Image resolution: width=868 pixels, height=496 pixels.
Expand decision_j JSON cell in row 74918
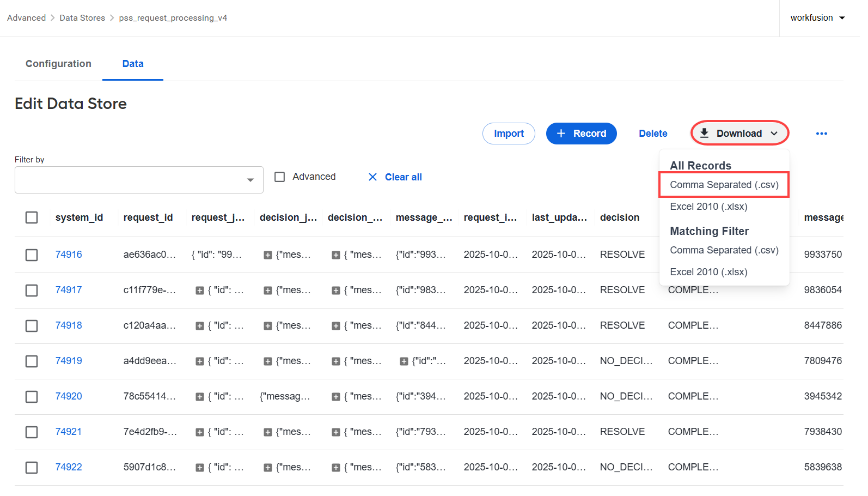pos(268,326)
